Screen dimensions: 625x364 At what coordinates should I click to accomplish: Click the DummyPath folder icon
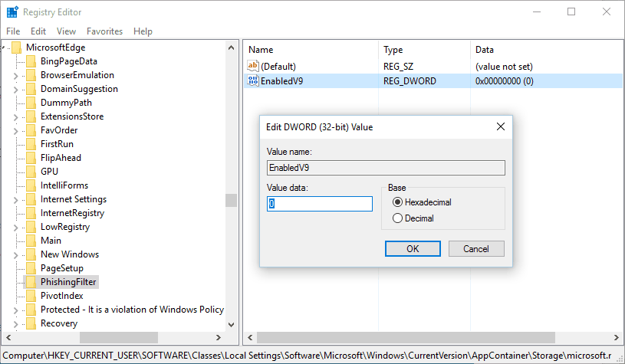31,103
